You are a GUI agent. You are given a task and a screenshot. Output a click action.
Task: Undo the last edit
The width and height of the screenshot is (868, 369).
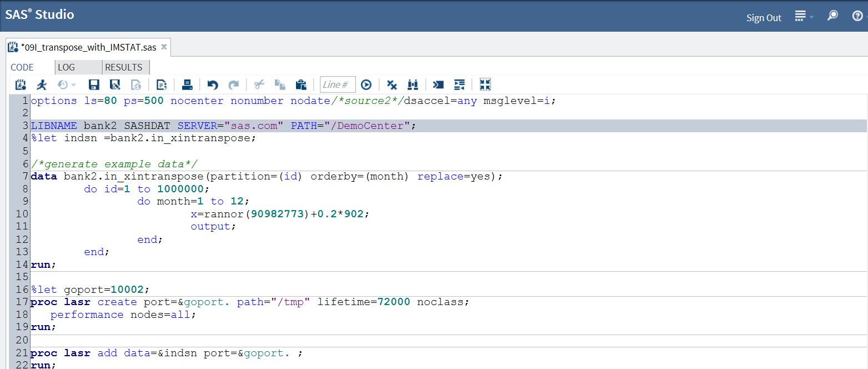click(213, 84)
